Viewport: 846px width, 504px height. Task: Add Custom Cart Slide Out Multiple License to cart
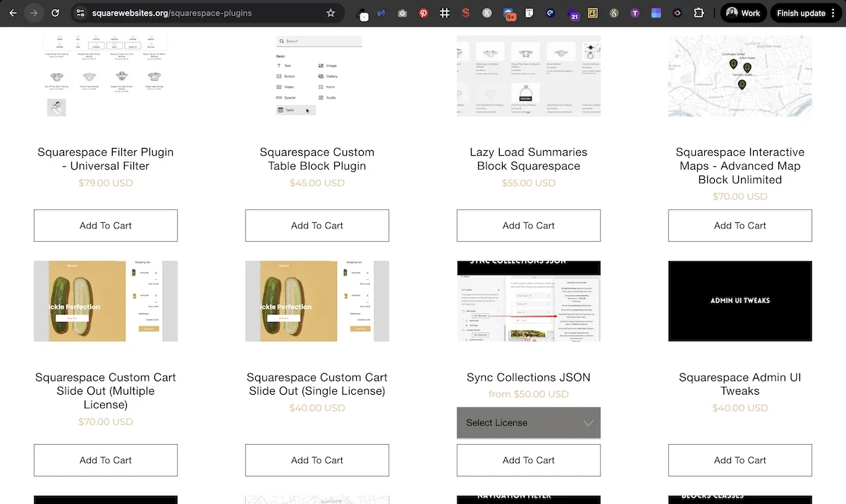point(106,460)
